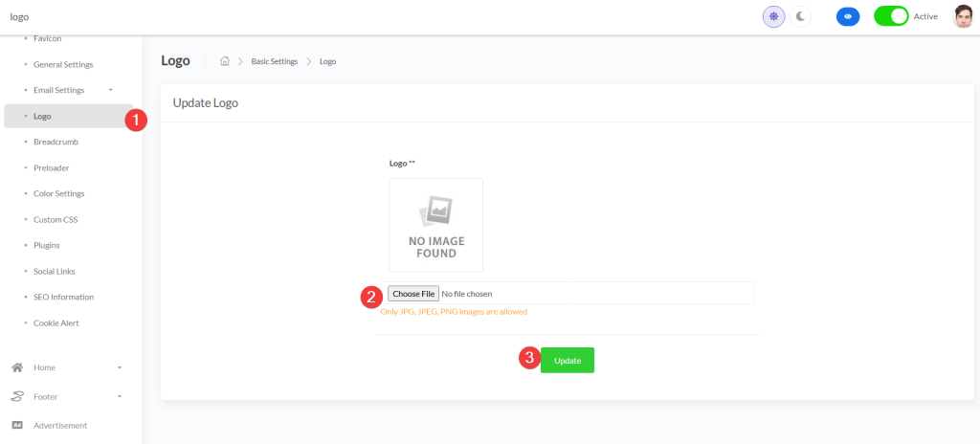
Task: Click the Choose File button
Action: pos(413,293)
